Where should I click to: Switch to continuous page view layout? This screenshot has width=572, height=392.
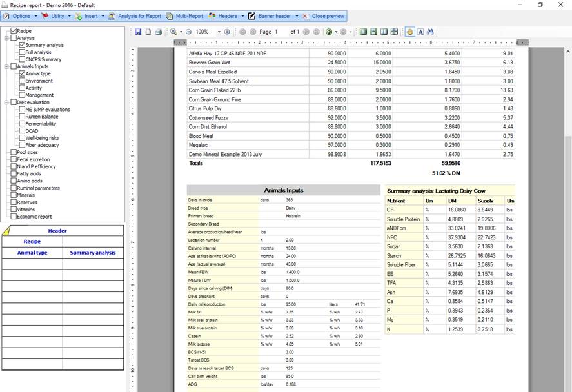tap(373, 32)
